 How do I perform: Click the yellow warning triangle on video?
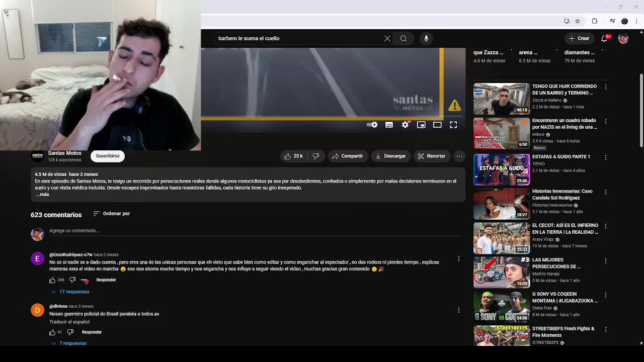point(455,105)
